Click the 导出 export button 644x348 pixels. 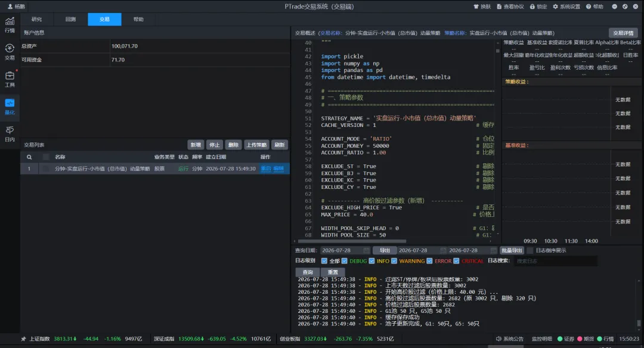(385, 250)
